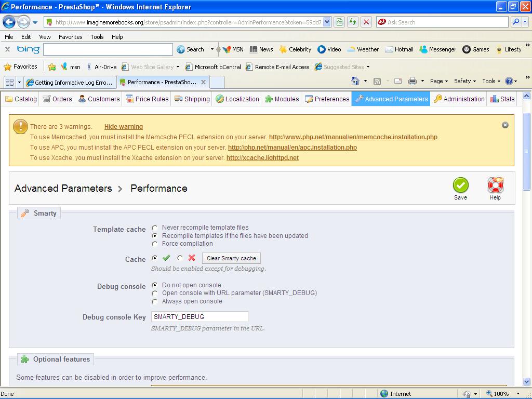
Task: Click the Read Mail envelope icon
Action: coord(398,82)
